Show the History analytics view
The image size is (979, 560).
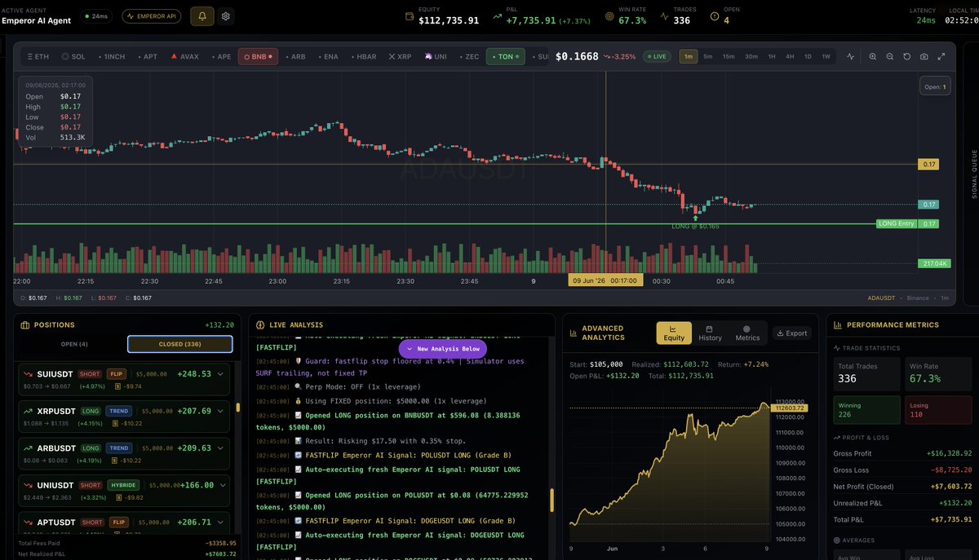(x=710, y=333)
